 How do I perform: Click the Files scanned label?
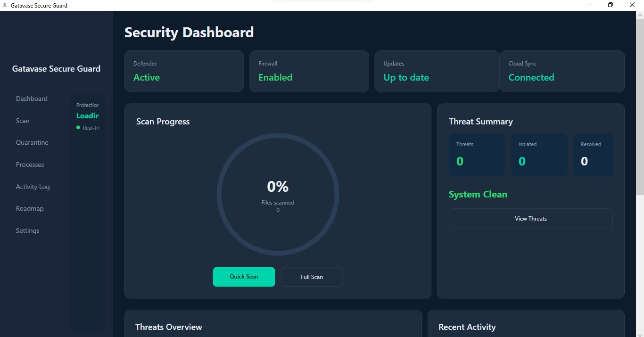(278, 203)
